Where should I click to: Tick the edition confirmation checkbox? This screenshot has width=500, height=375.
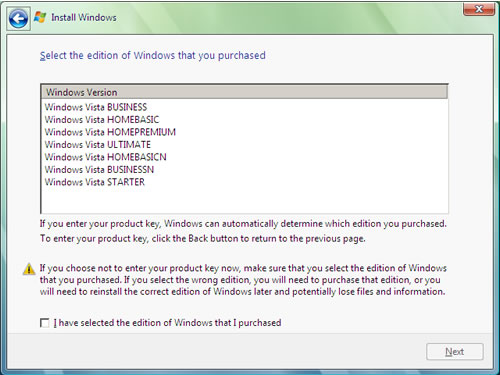(x=45, y=323)
